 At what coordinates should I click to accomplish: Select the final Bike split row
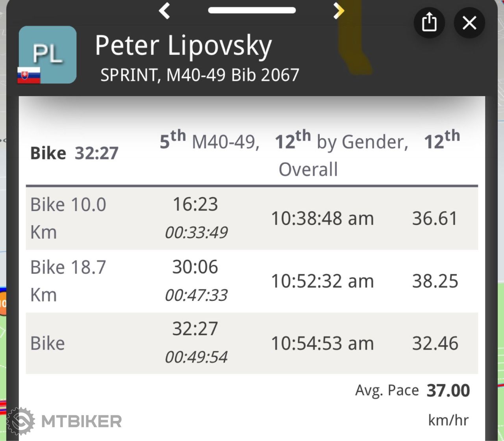pyautogui.click(x=252, y=343)
